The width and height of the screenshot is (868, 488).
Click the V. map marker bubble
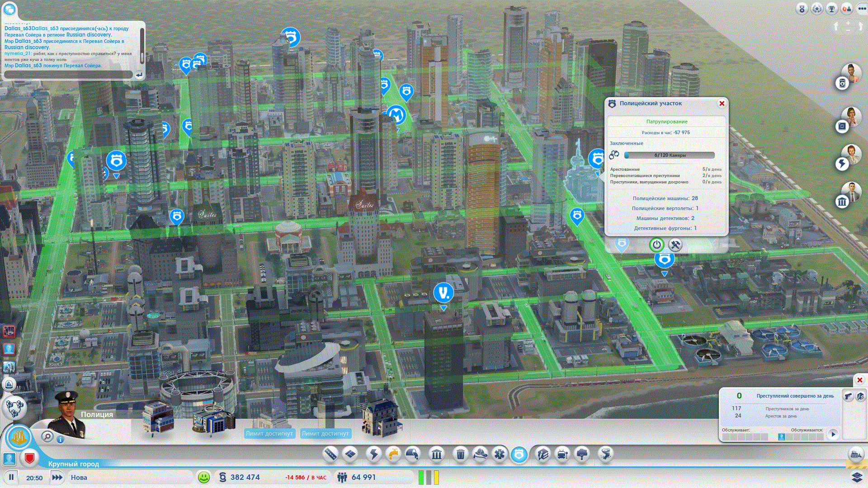(x=443, y=293)
